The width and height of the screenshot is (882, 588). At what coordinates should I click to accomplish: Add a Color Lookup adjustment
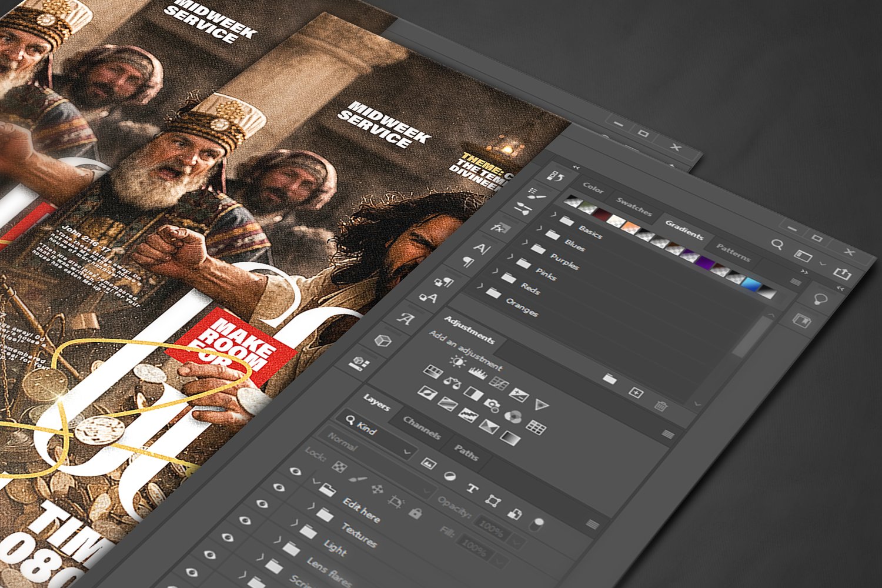tap(535, 427)
